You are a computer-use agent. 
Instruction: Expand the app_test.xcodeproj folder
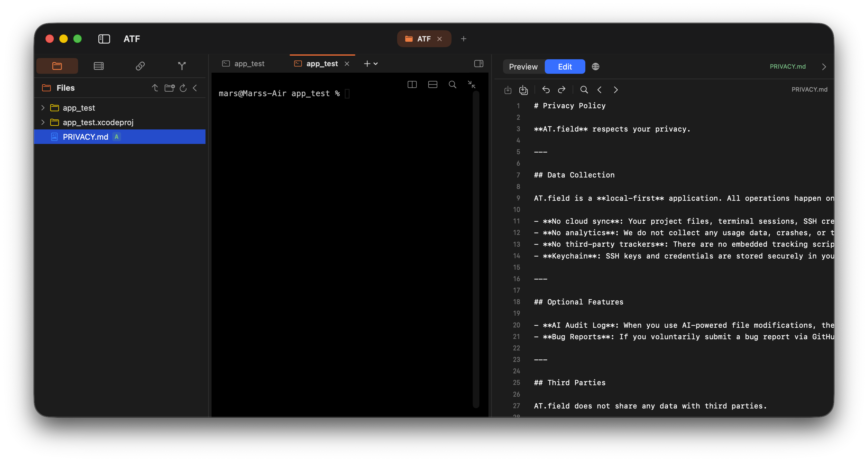(x=43, y=122)
